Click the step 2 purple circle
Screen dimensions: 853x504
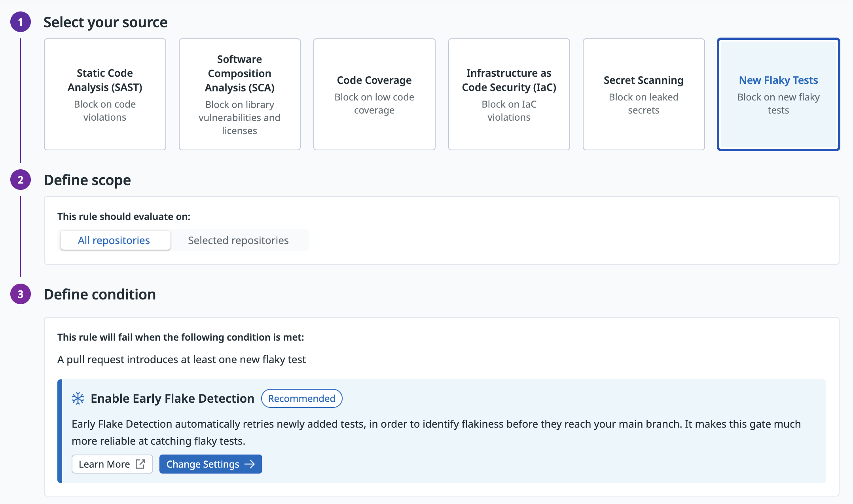pos(21,180)
